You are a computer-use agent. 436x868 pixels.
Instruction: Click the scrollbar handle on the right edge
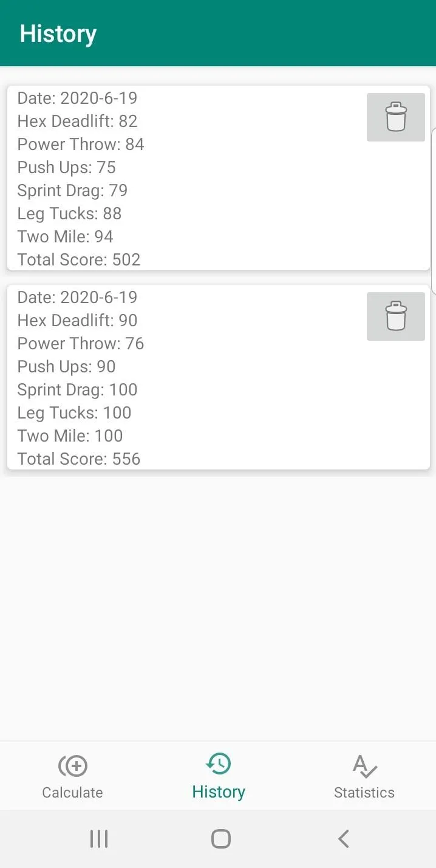tap(433, 210)
